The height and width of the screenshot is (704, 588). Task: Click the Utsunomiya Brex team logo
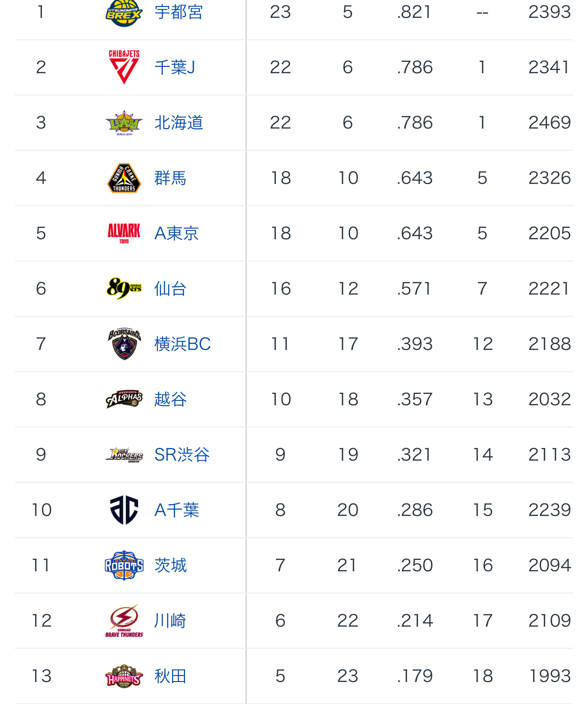[124, 13]
